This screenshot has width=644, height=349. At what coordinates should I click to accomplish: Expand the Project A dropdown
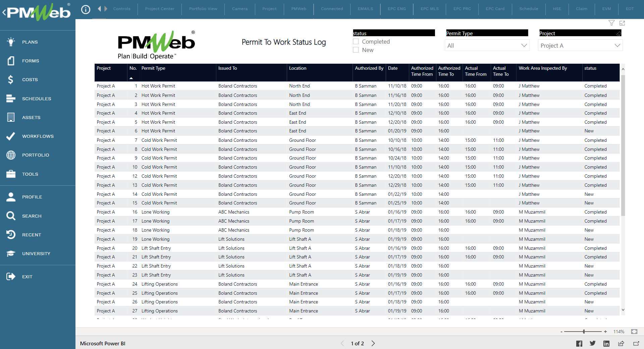coord(617,46)
